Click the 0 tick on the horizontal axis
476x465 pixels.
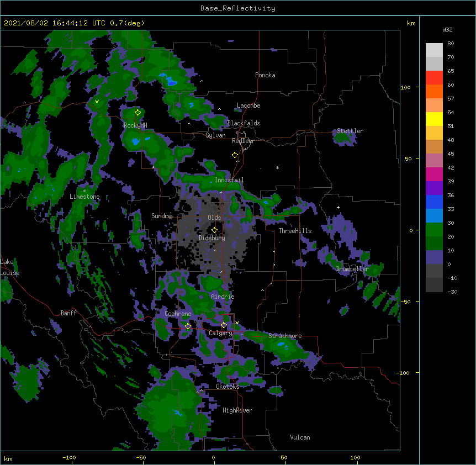pyautogui.click(x=213, y=457)
